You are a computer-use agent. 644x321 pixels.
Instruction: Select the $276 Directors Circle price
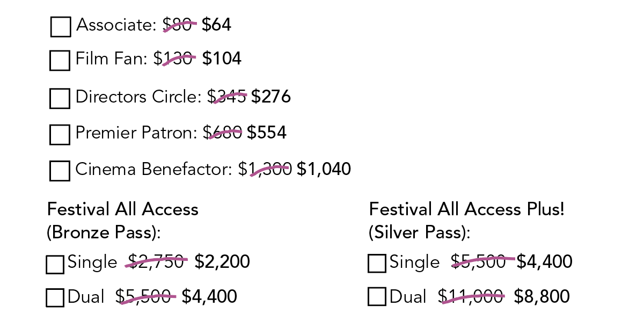point(271,97)
